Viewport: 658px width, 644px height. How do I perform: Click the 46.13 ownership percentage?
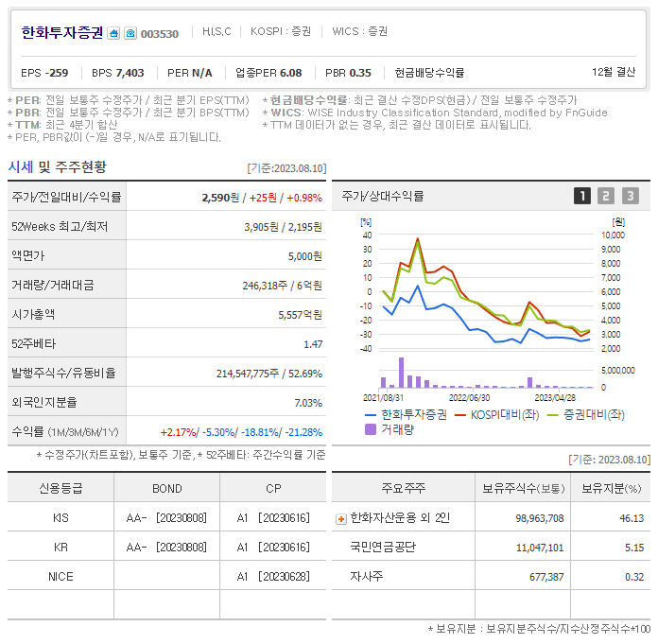[632, 518]
